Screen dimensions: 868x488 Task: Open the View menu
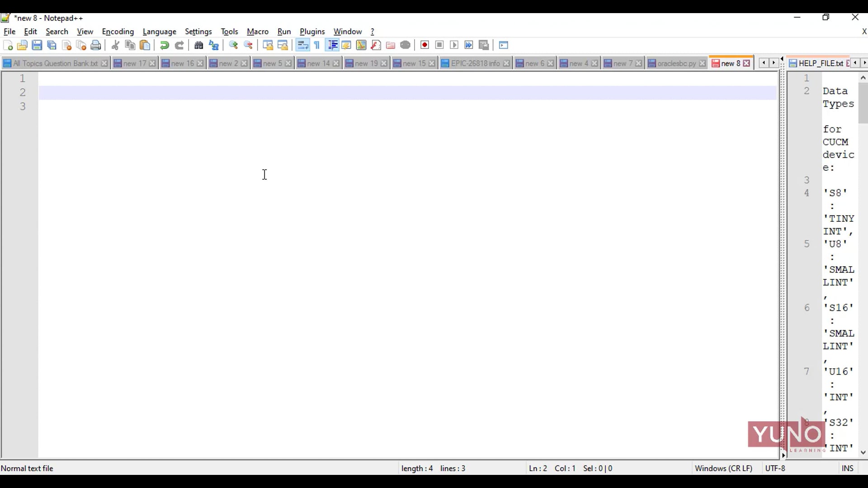pos(85,32)
